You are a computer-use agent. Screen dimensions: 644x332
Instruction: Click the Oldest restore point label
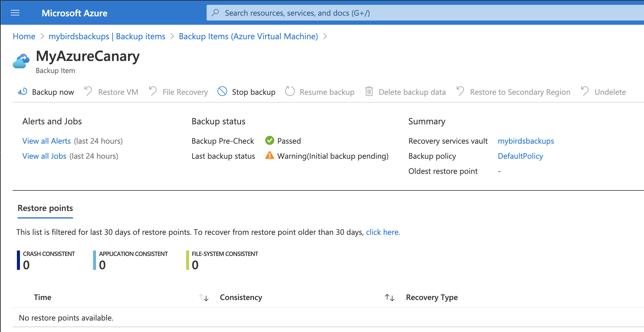443,171
